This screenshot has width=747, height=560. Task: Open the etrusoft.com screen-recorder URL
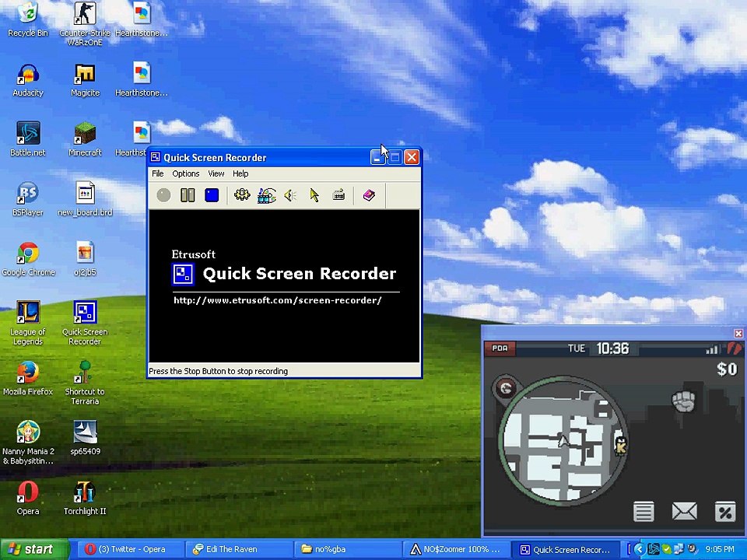coord(278,300)
